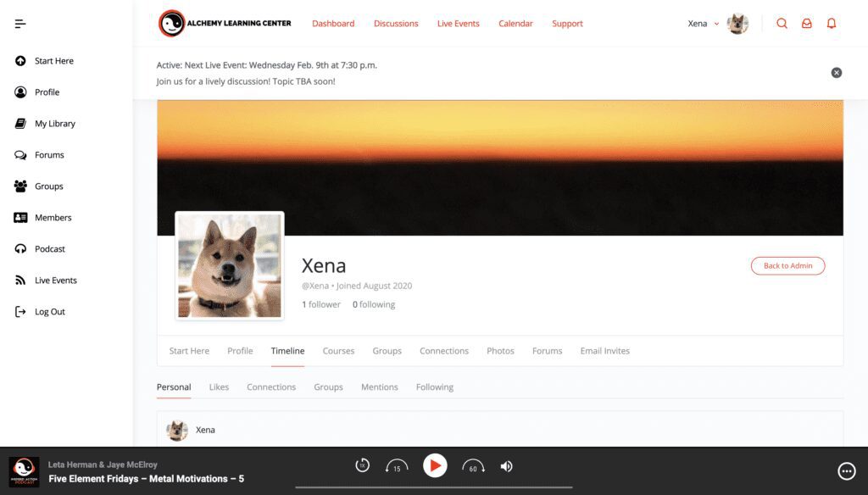This screenshot has height=495, width=868.
Task: Play the podcast episode
Action: click(x=435, y=466)
